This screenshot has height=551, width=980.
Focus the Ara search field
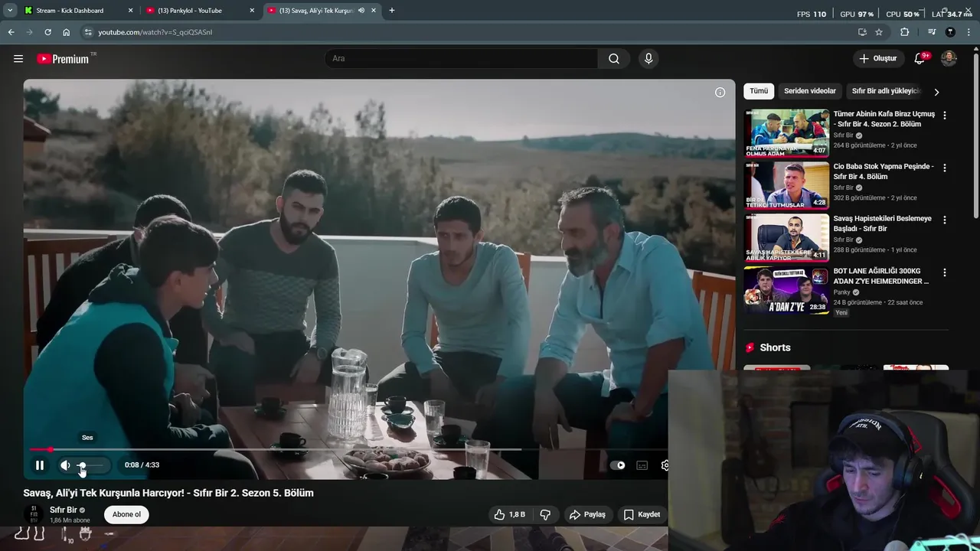pos(462,59)
